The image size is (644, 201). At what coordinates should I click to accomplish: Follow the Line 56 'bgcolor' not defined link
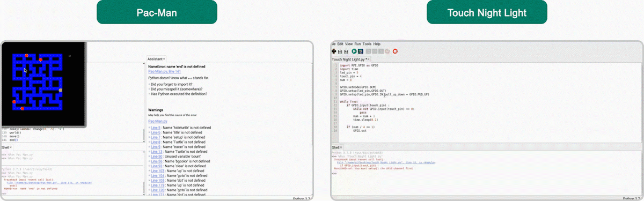pyautogui.click(x=157, y=161)
